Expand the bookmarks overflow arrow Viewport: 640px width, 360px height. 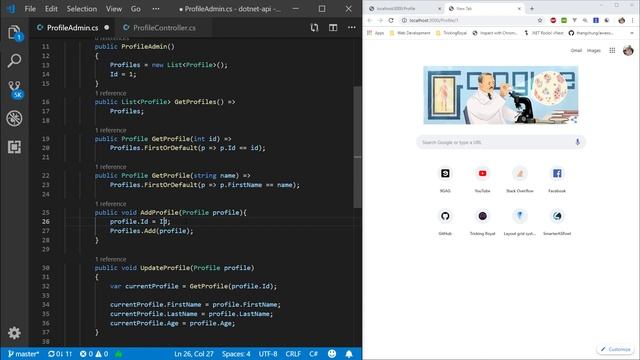(632, 33)
